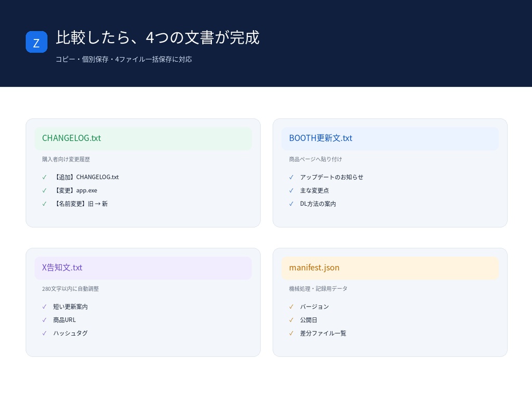
Task: Click the 公開日 list item
Action: click(309, 320)
